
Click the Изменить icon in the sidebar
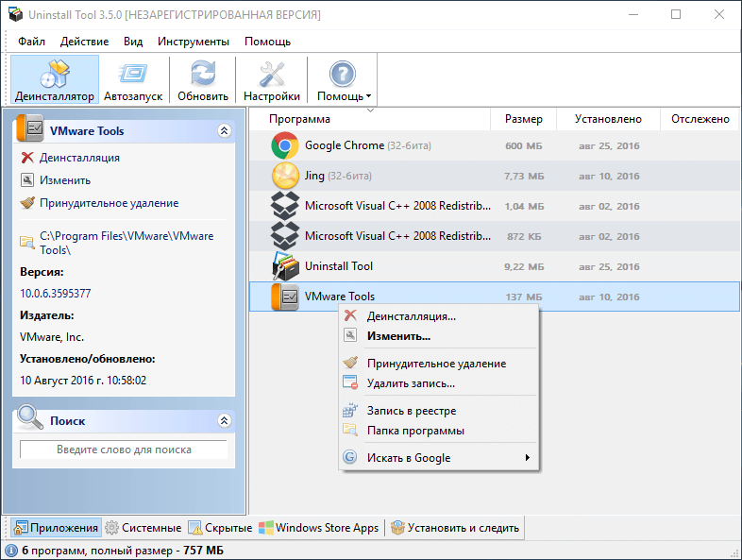(x=27, y=179)
